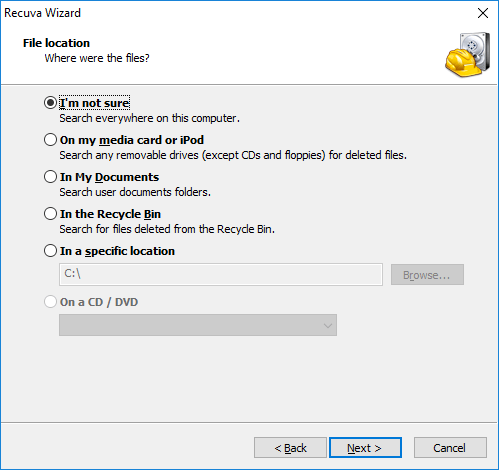The image size is (499, 470).
Task: Close the Recuva Wizard window
Action: (x=483, y=13)
